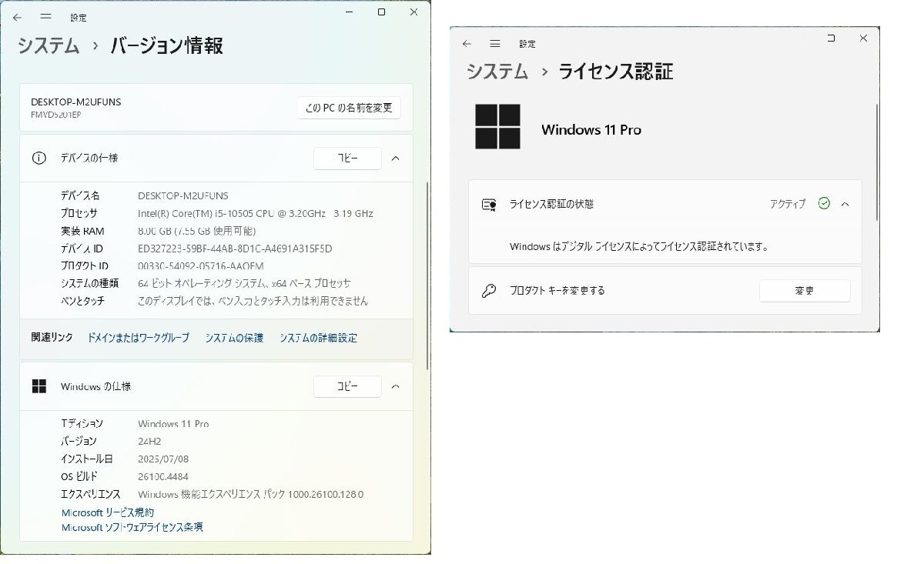Screen dimensions: 924x564
Task: Click このPCの名前を変更 button
Action: pos(348,108)
